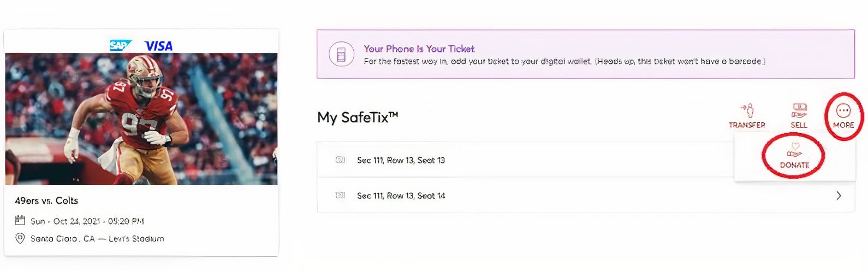The height and width of the screenshot is (271, 868).
Task: Click ticket icon beside Seat 13
Action: pos(340,160)
